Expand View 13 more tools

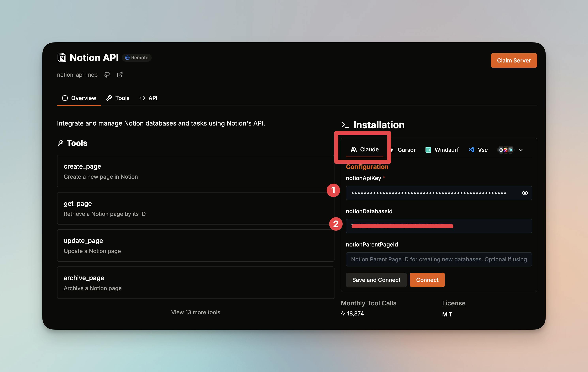[x=196, y=312]
